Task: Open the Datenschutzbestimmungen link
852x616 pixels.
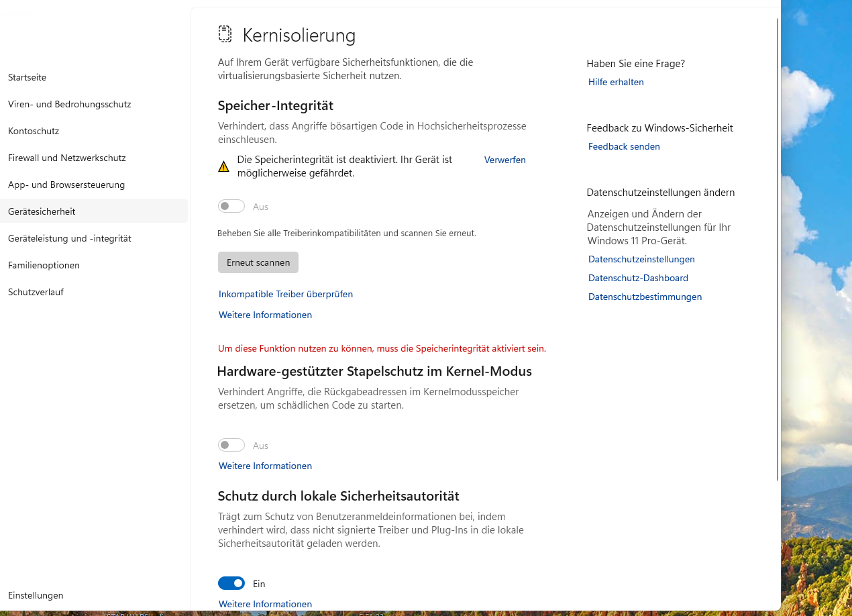Action: pos(645,297)
